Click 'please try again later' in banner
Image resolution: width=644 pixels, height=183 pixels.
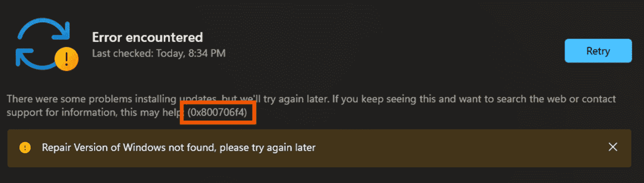pos(268,148)
